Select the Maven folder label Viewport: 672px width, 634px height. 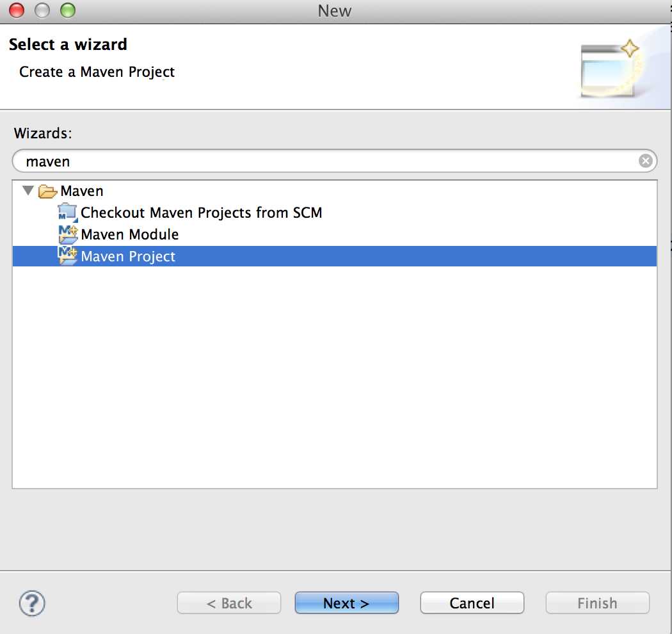click(x=82, y=191)
